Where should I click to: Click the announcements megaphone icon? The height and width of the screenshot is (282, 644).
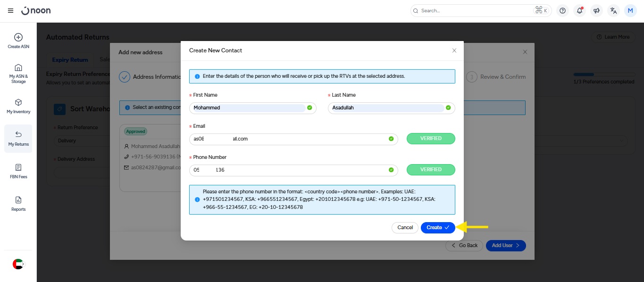pos(596,11)
